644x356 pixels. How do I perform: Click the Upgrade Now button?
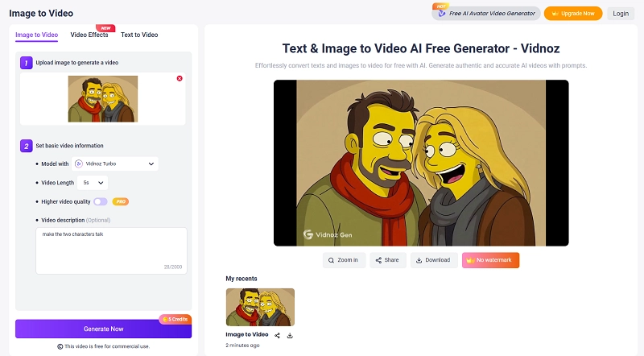click(x=573, y=13)
